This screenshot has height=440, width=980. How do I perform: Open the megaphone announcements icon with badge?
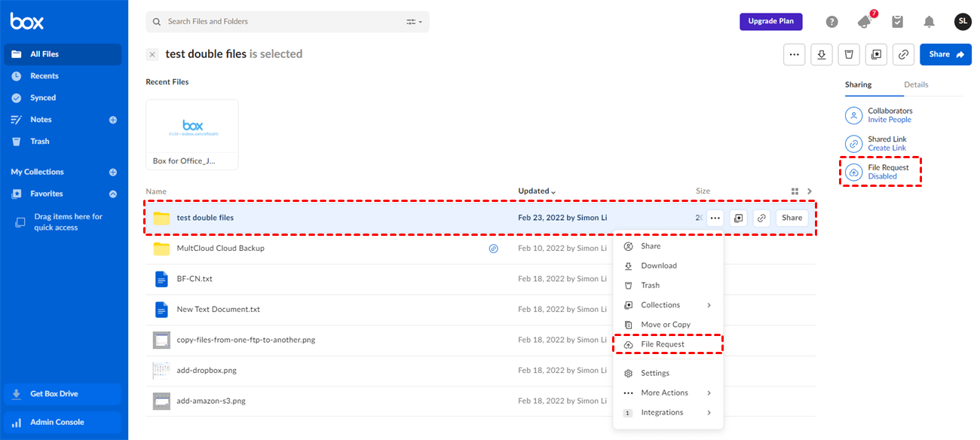(x=865, y=21)
